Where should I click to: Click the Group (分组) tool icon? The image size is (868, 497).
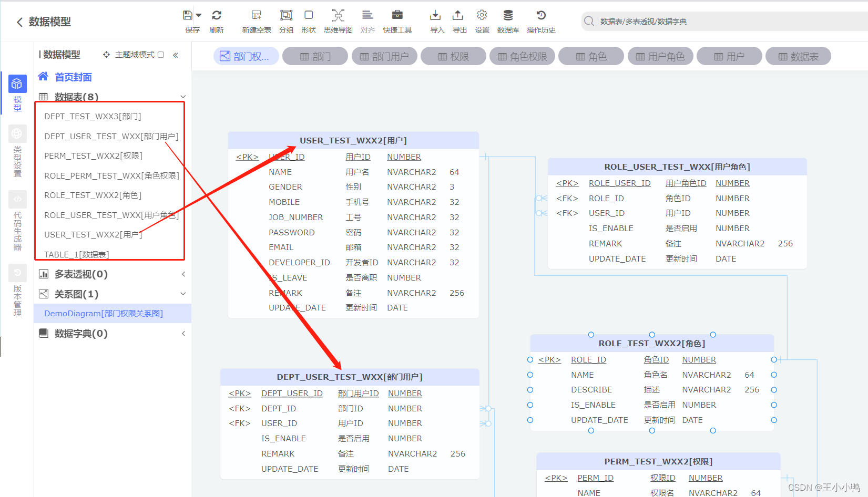286,15
